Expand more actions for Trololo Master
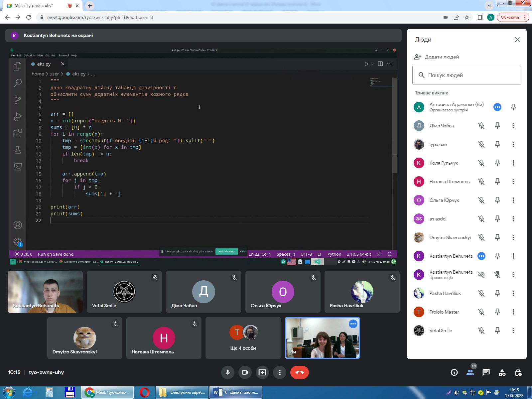 [513, 312]
